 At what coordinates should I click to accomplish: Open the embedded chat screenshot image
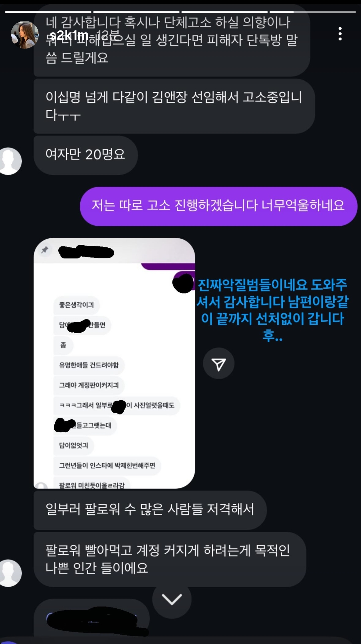point(114,363)
